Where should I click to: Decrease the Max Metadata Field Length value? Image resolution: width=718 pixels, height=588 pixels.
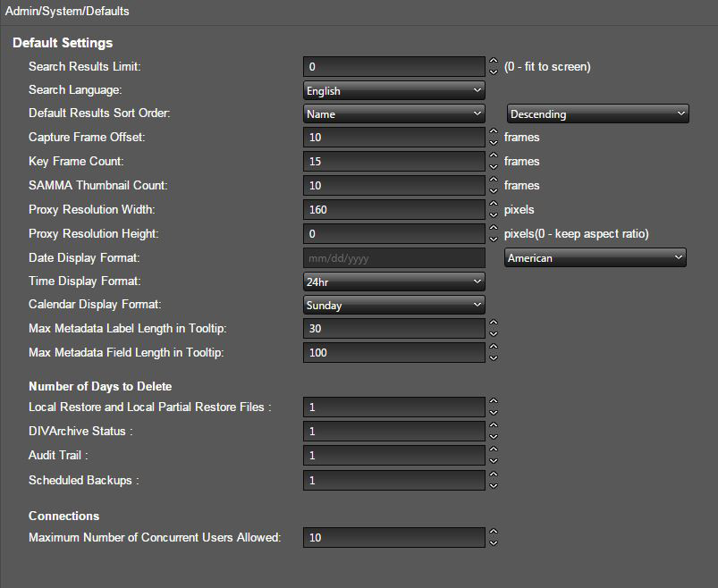click(494, 358)
